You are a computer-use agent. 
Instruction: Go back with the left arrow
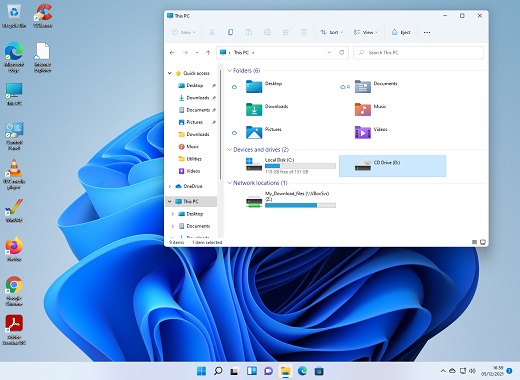[172, 53]
